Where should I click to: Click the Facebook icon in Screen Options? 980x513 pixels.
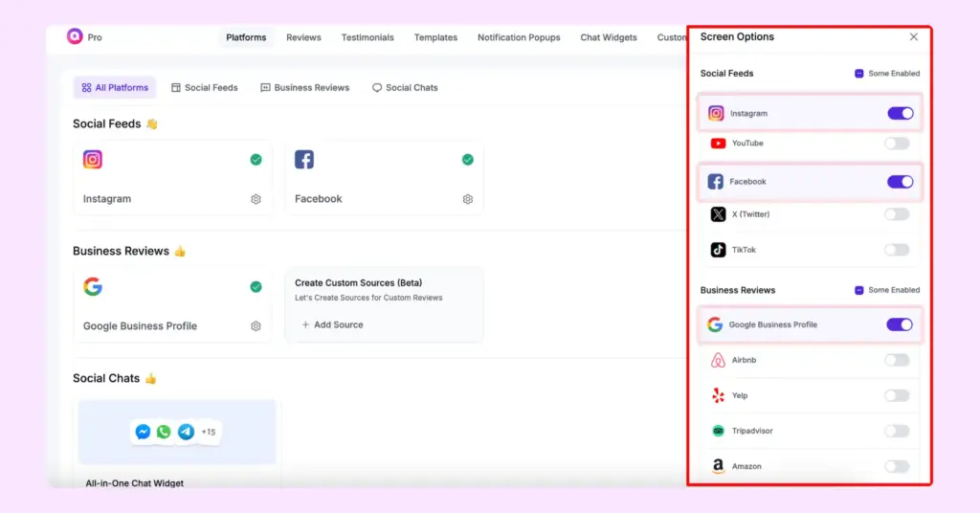click(x=716, y=181)
